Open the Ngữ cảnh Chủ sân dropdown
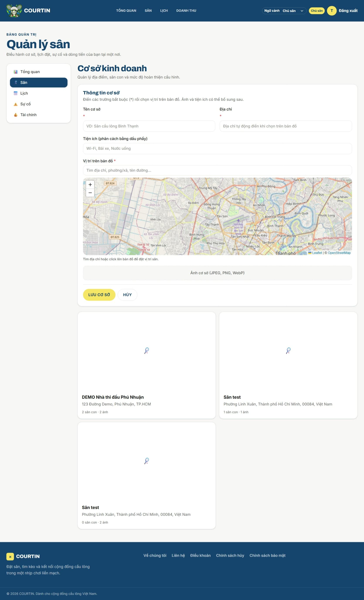The height and width of the screenshot is (600, 364). pos(284,11)
